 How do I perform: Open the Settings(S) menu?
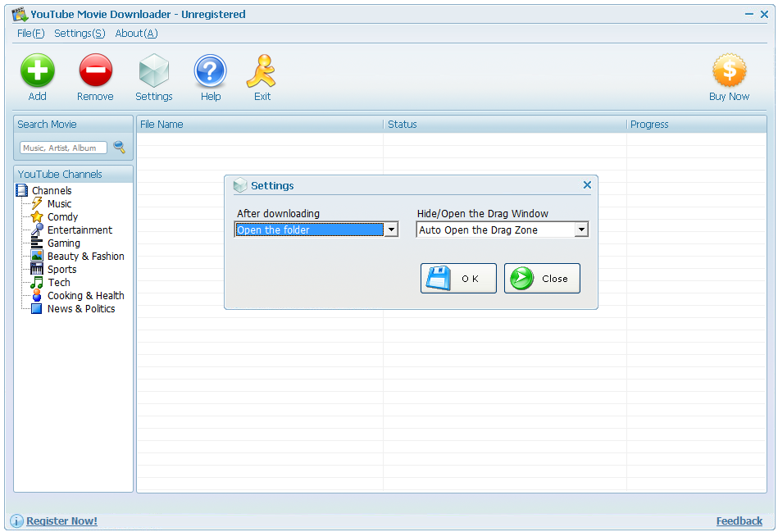[80, 34]
